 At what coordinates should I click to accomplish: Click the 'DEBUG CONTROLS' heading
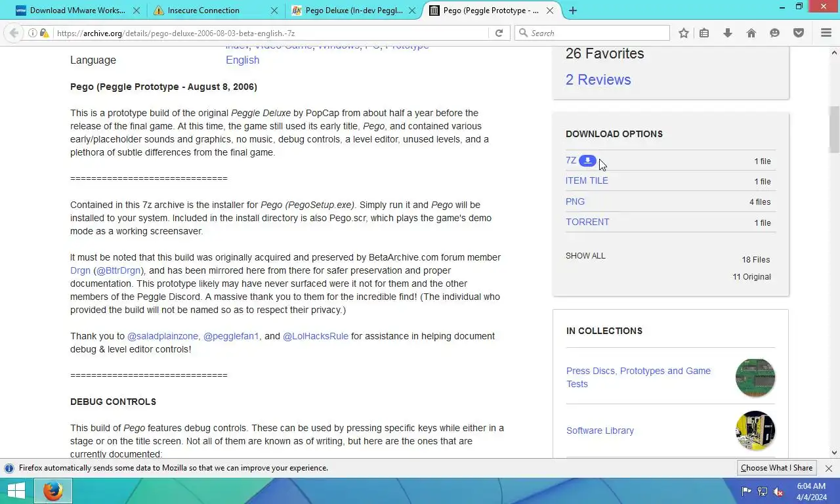pos(113,402)
